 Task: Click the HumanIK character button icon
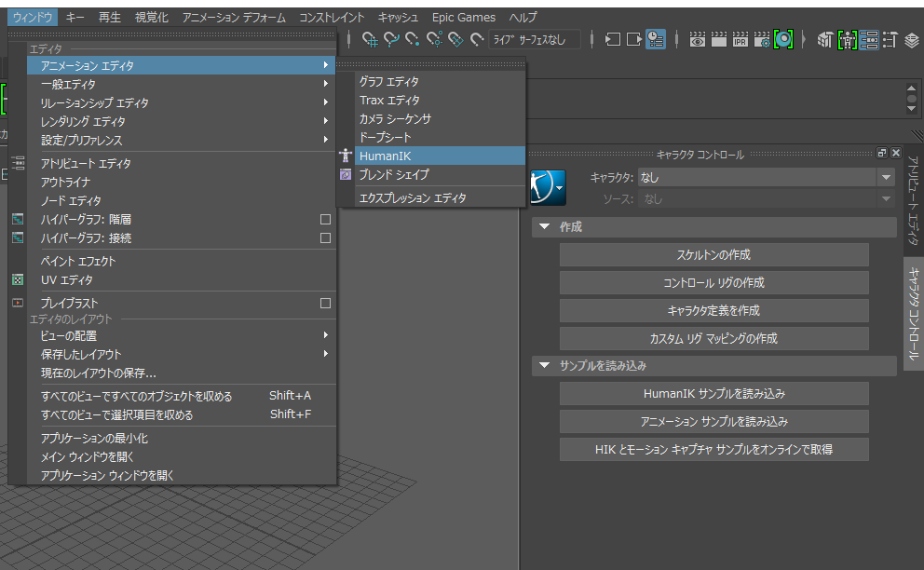(548, 187)
